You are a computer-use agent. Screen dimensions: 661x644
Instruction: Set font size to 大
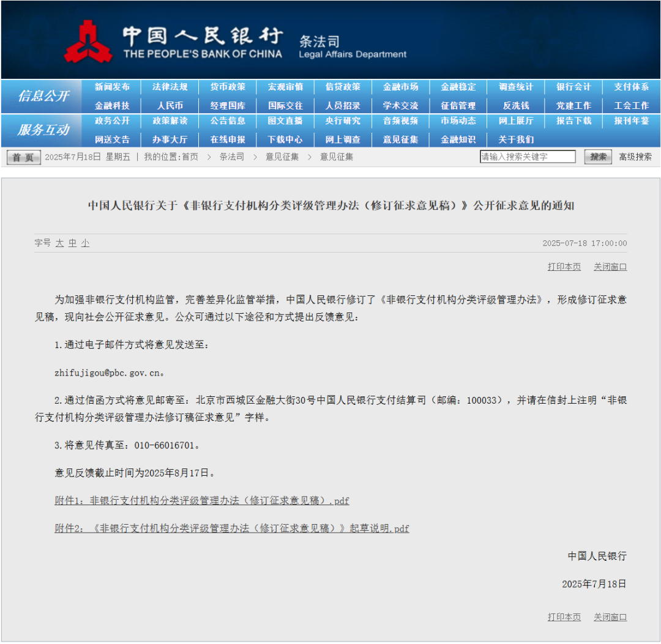pos(59,243)
